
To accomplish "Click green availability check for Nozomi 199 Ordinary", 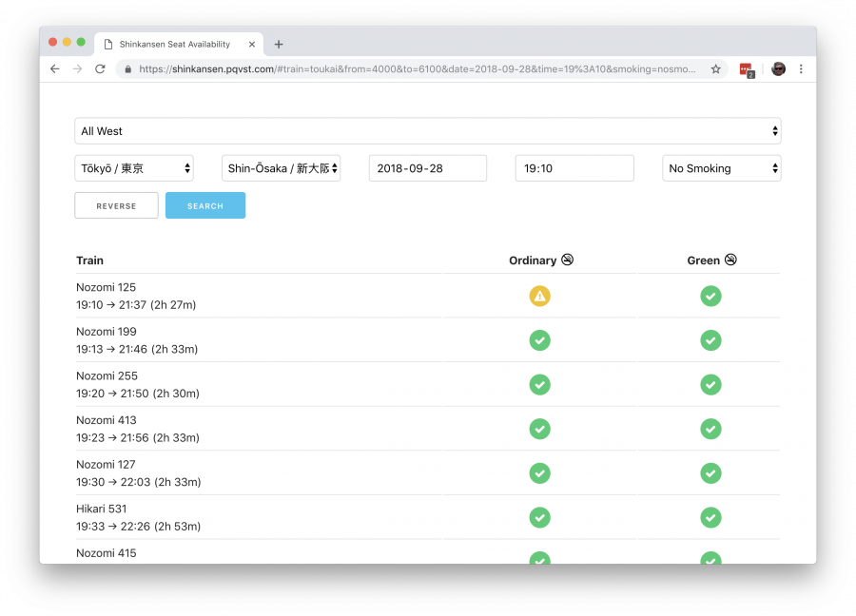I will point(539,340).
